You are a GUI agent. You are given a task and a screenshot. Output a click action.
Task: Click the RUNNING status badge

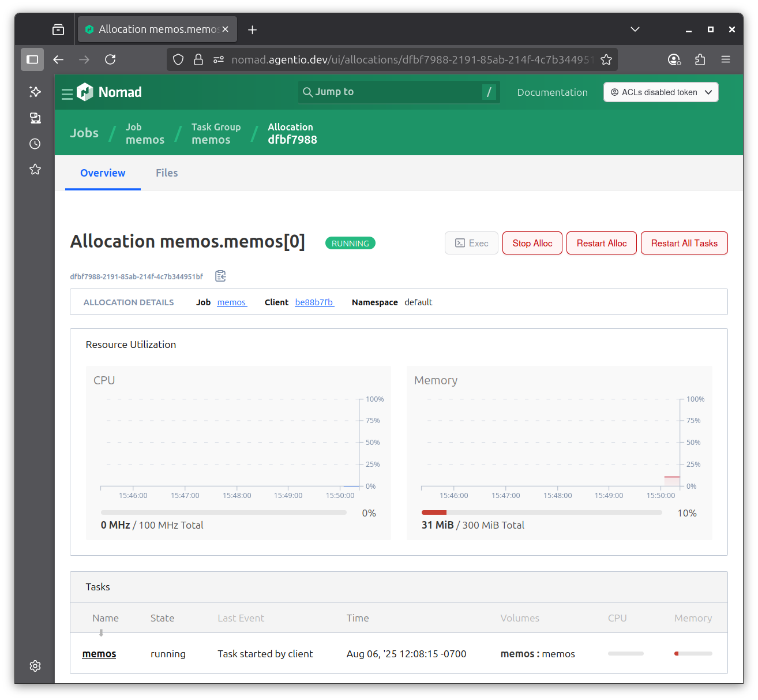[x=350, y=243]
